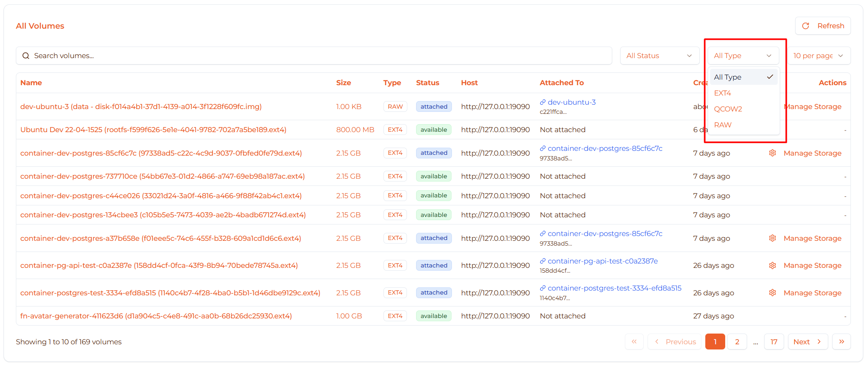This screenshot has height=365, width=868.
Task: Click the gear icon for container-dev-postgres-a37b658e row
Action: pos(772,238)
